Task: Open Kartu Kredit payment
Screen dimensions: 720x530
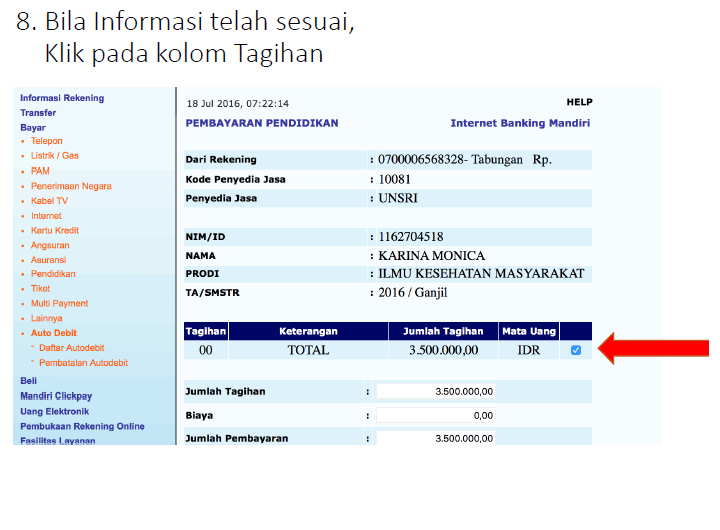Action: click(x=55, y=230)
